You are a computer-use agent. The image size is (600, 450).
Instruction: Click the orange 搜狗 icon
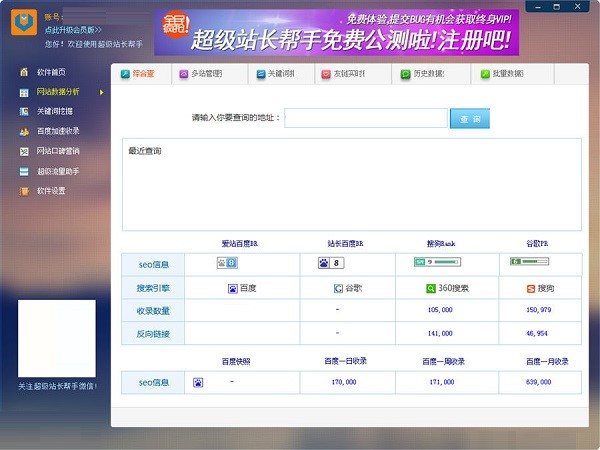(531, 289)
